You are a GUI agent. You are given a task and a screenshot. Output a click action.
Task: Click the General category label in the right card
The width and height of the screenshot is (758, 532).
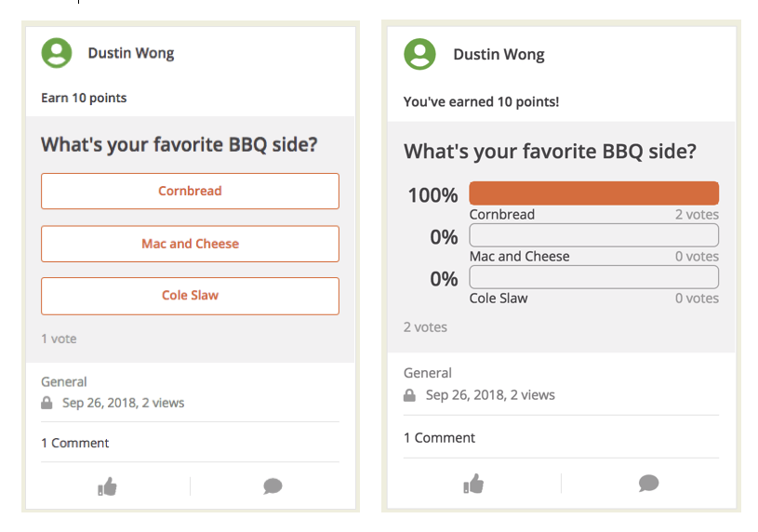coord(428,373)
